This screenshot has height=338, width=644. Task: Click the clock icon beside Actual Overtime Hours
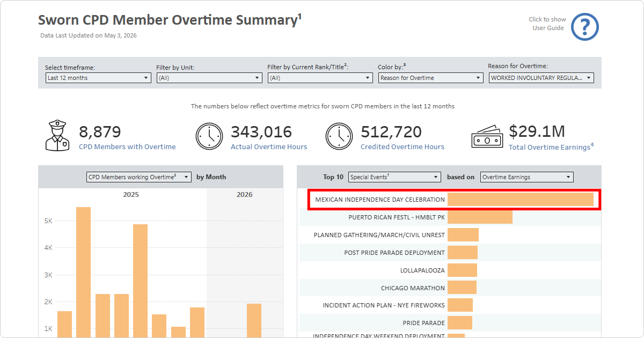tap(209, 136)
